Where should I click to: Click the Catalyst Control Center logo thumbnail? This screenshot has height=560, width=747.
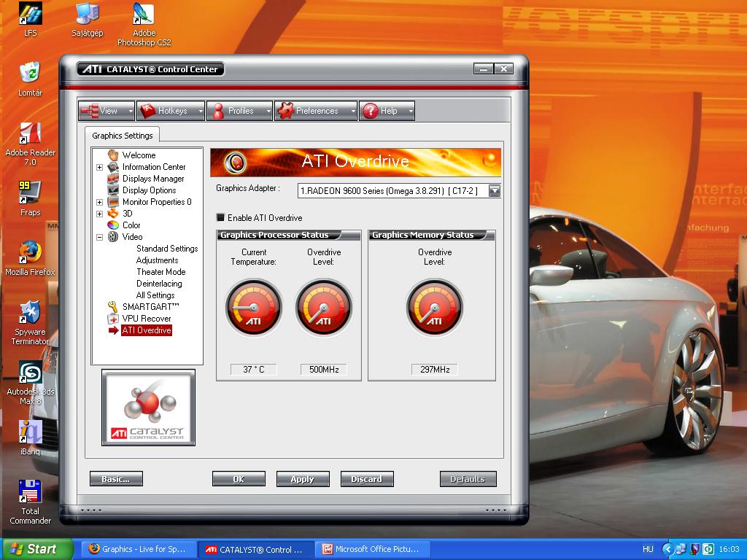coord(148,408)
